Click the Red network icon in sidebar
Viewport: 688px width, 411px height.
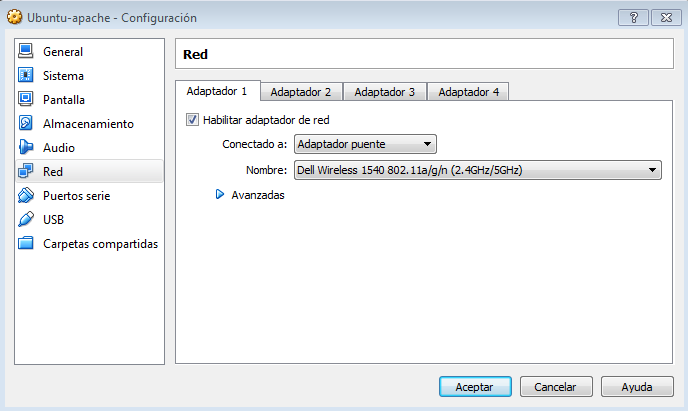pyautogui.click(x=26, y=172)
